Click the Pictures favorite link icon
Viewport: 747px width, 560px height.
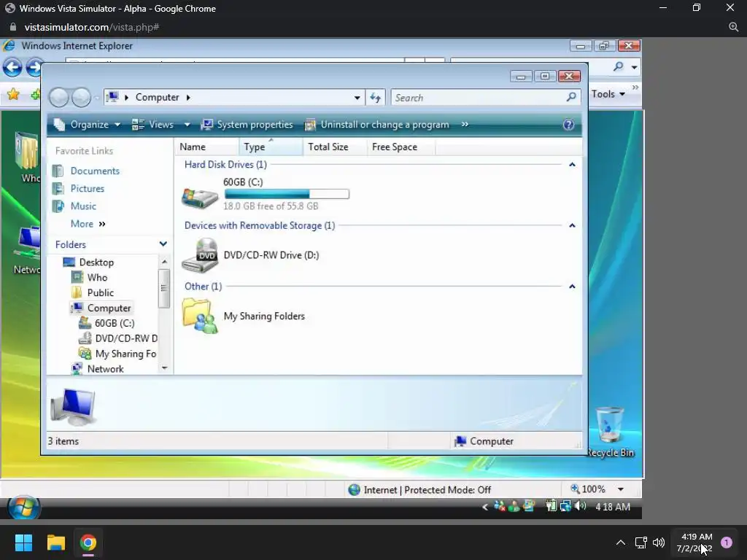point(58,189)
